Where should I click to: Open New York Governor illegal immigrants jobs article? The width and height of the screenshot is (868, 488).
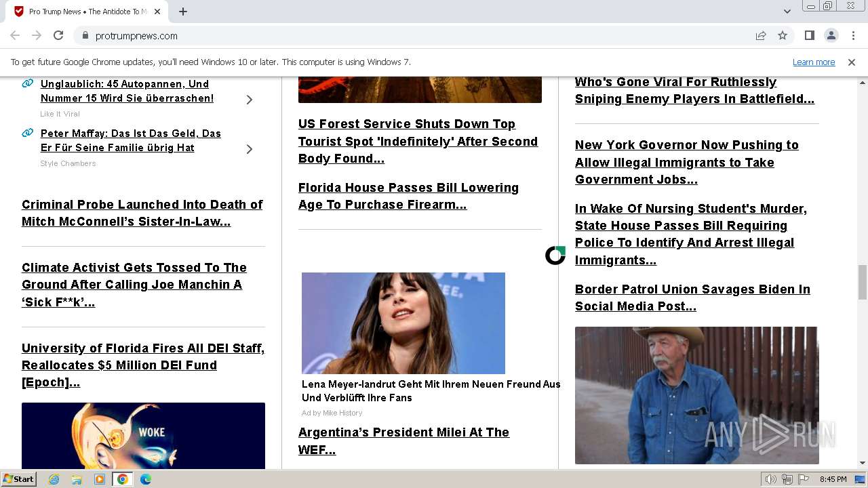pos(687,162)
